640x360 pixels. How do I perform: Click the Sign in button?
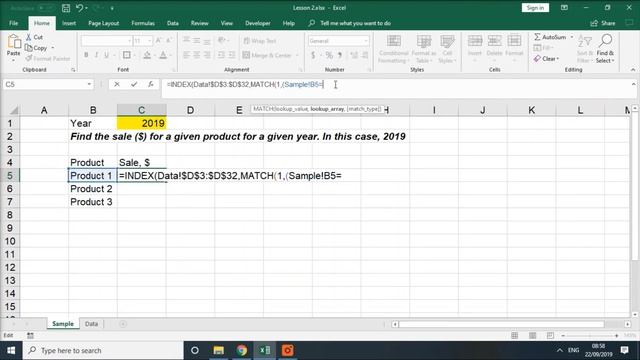(535, 8)
